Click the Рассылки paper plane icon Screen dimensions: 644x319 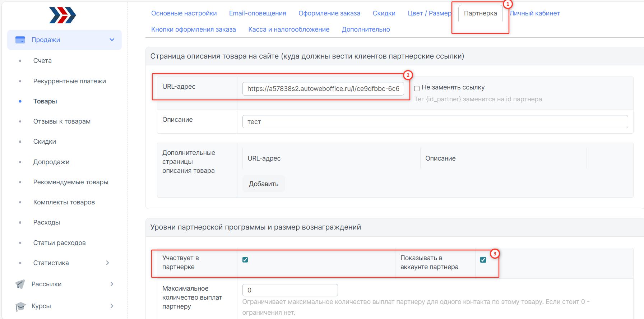20,284
